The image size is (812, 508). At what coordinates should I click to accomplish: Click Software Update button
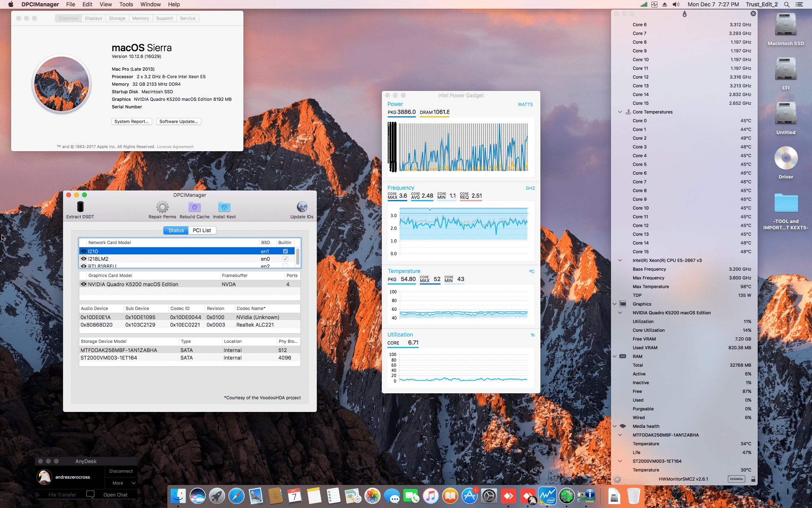[x=178, y=121]
